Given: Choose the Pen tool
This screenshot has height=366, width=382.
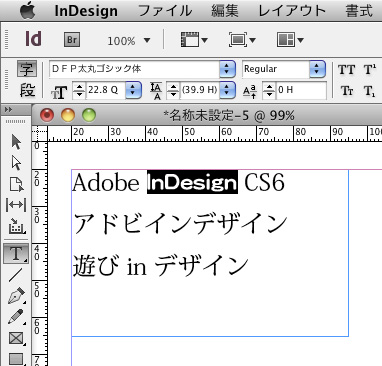Looking at the screenshot, I should [16, 296].
